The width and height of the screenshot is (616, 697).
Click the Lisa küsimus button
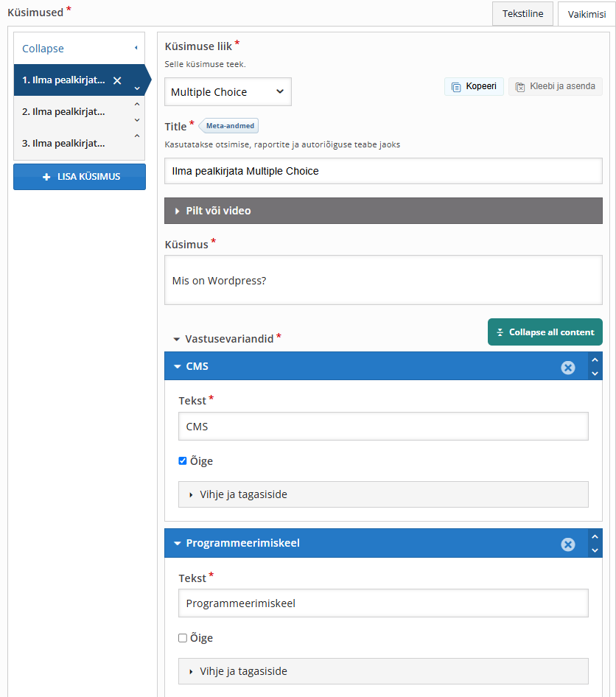pyautogui.click(x=80, y=177)
